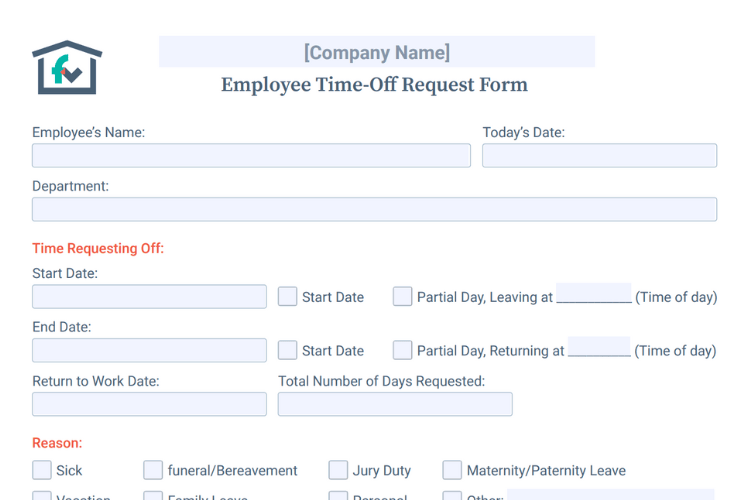Check the Sick reason checkbox
This screenshot has width=750, height=500.
tap(42, 470)
